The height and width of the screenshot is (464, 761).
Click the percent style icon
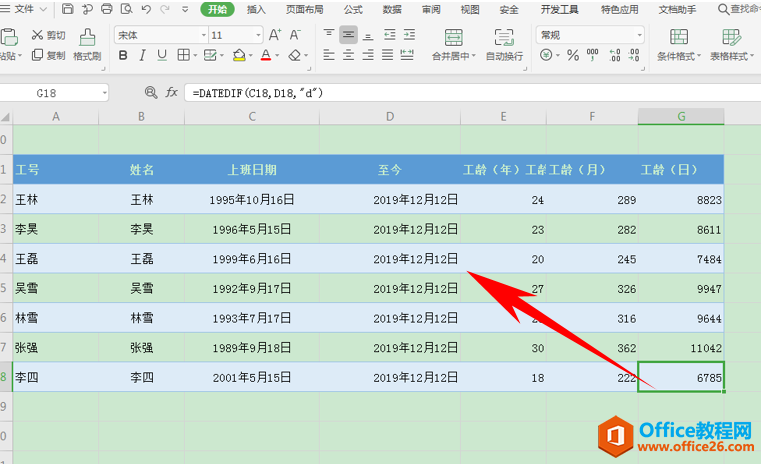tap(573, 56)
